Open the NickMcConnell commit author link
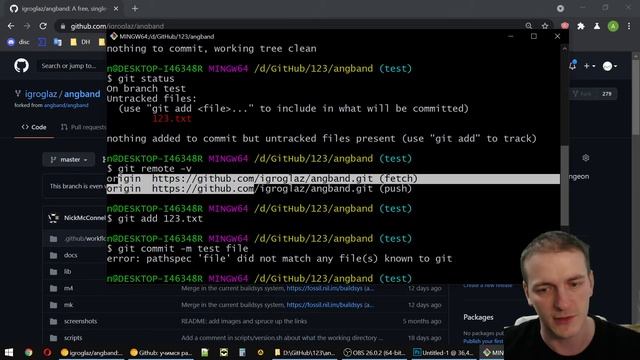The height and width of the screenshot is (360, 640). [85, 218]
